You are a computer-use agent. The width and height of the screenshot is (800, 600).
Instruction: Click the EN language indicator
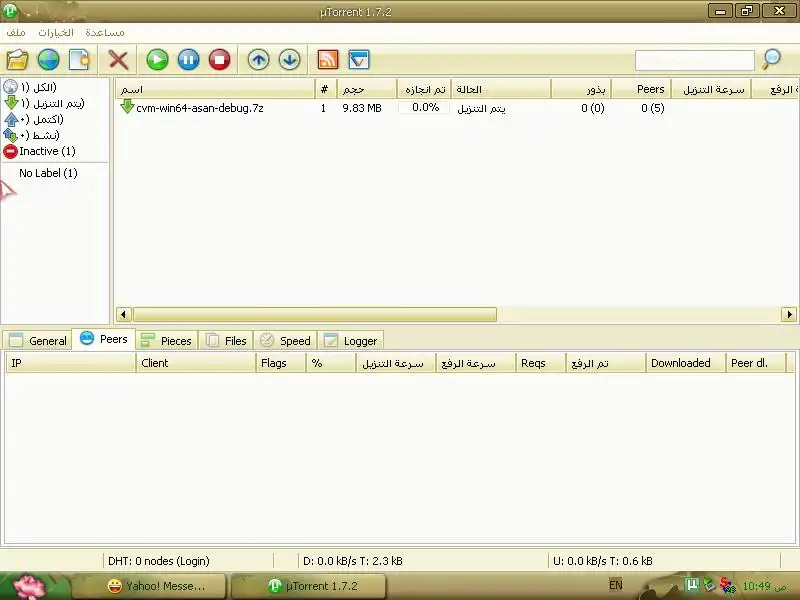coord(615,585)
